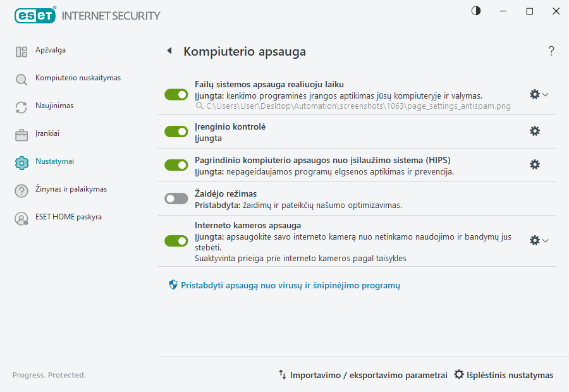Click Pristabdyti apsaugą nuo virusų link
The height and width of the screenshot is (392, 569).
pos(290,286)
